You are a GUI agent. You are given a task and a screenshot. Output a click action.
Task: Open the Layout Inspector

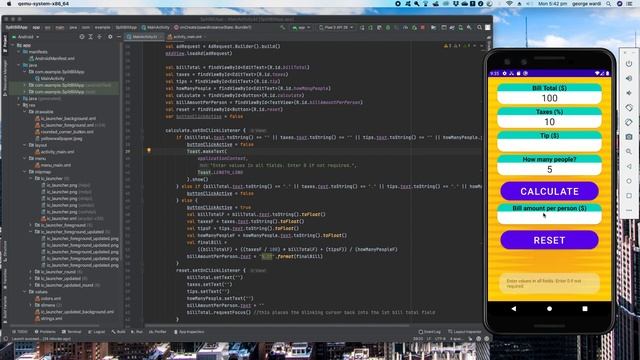point(465,332)
